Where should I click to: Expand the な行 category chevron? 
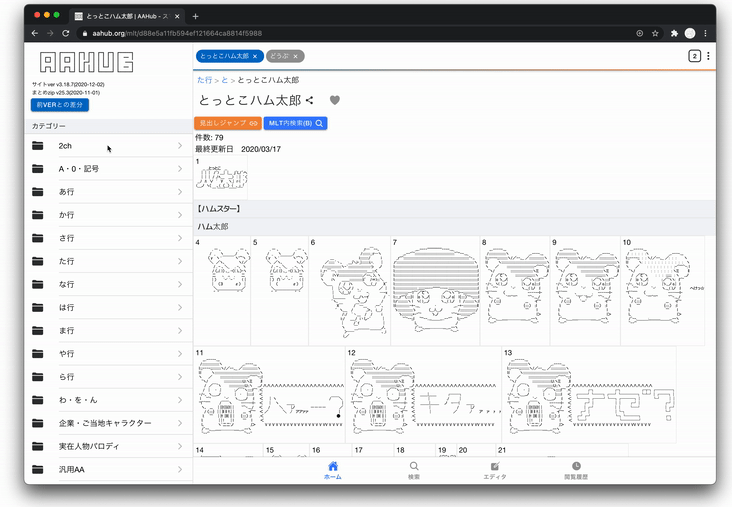tap(180, 284)
